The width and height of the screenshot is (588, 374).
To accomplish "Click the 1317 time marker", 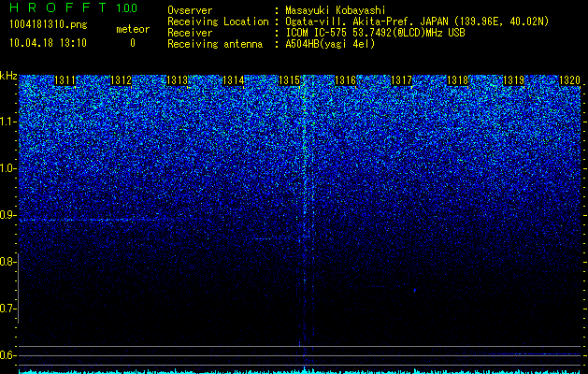I will pos(402,80).
